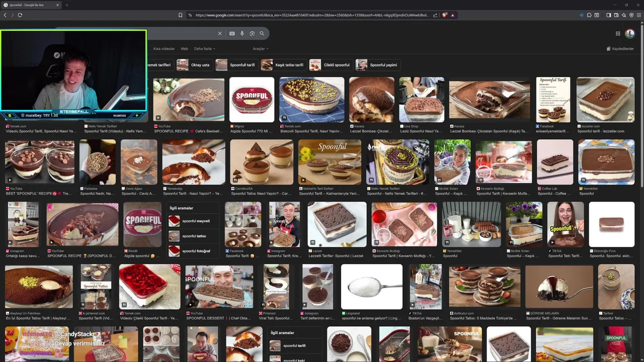
Task: Expand the 'Araçlar' tools dropdown
Action: coord(261,49)
